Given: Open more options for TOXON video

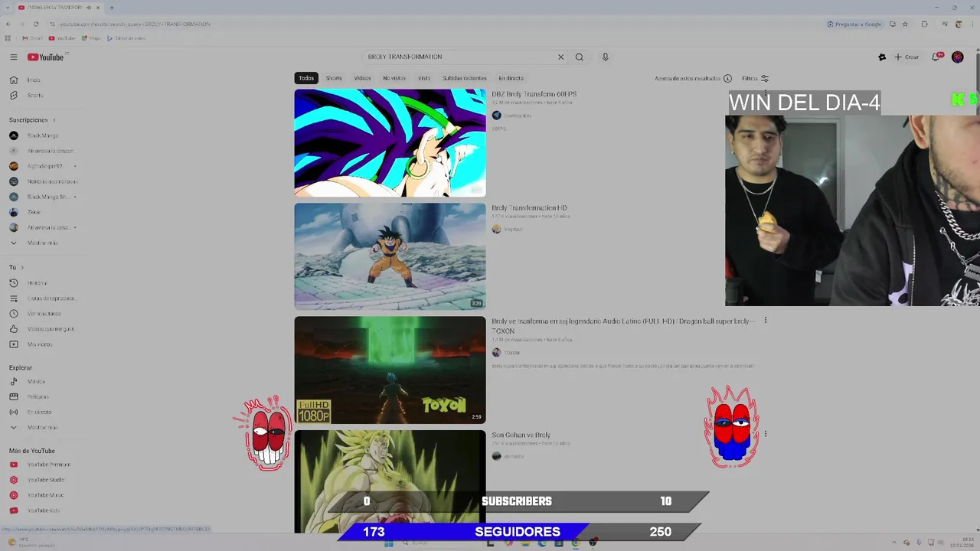Looking at the screenshot, I should click(x=765, y=321).
